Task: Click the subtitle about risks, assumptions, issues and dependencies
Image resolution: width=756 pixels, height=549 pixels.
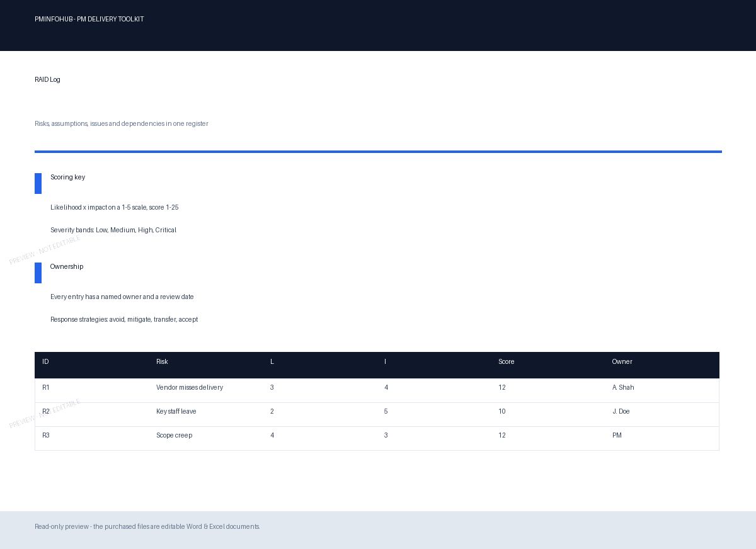Action: [x=121, y=123]
